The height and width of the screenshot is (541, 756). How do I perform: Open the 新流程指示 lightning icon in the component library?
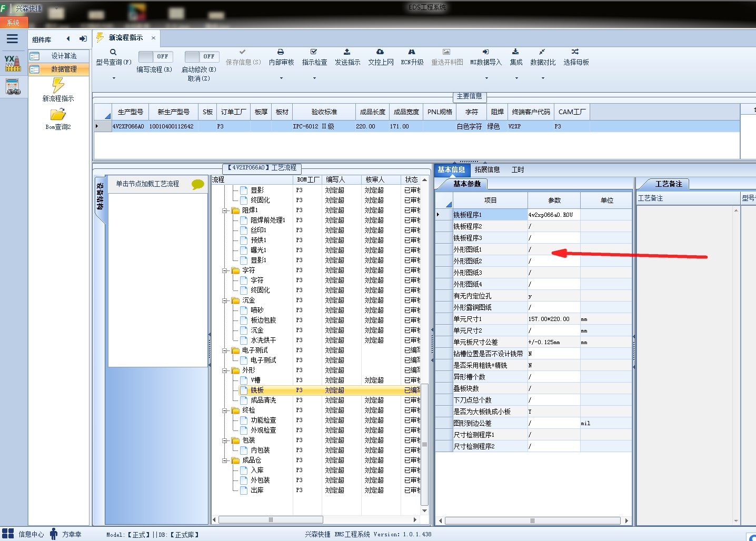click(58, 85)
